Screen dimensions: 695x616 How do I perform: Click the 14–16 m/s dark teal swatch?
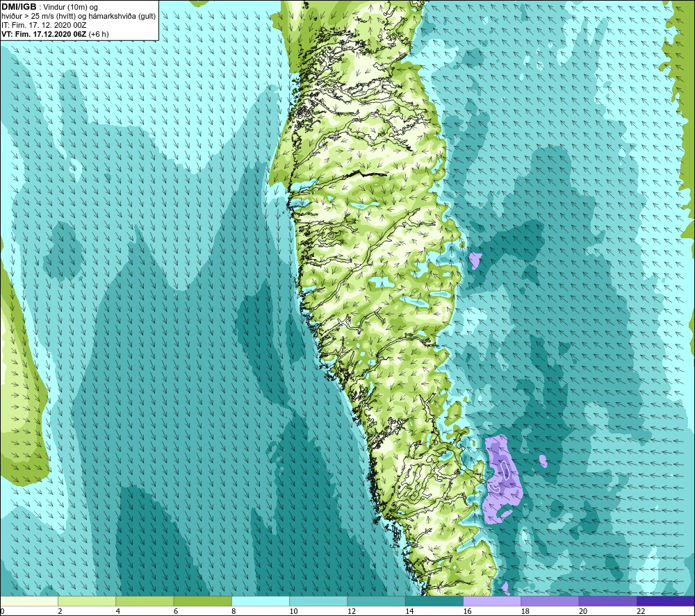434,601
